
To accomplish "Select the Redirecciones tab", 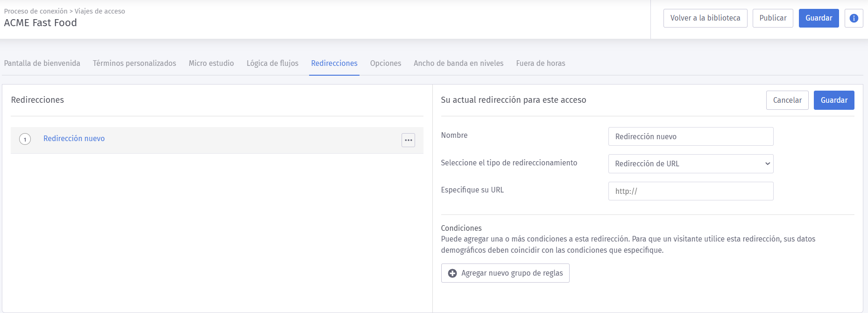I will tap(334, 64).
